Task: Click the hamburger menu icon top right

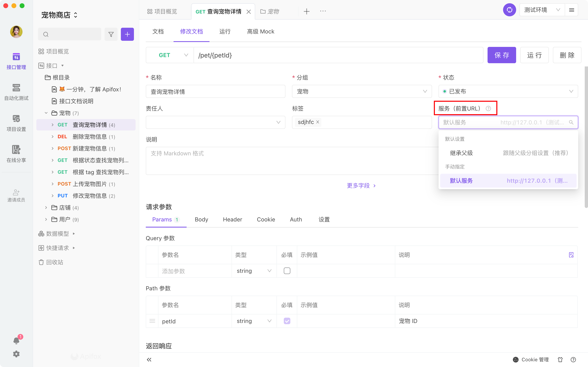Action: pos(571,10)
